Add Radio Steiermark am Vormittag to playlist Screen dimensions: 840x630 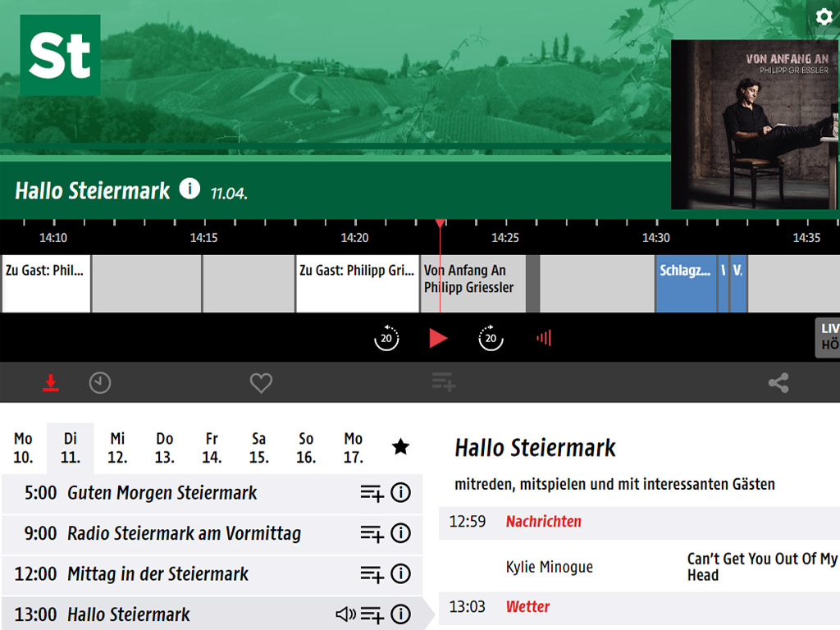pos(372,533)
